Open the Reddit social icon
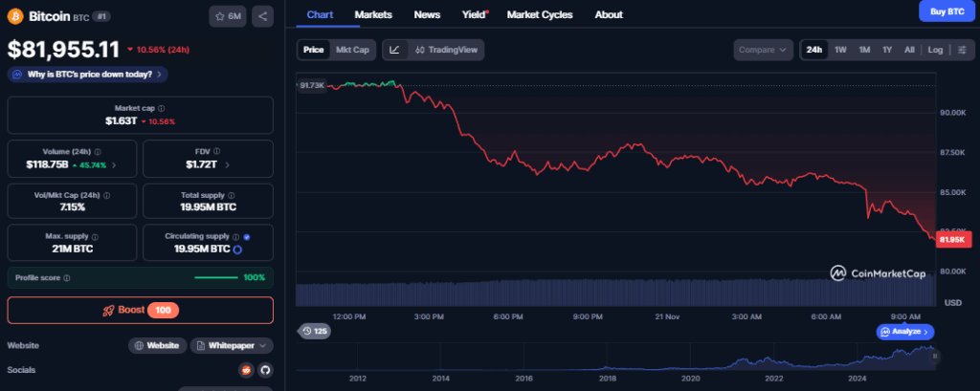Viewport: 980px width, 391px height. [246, 370]
